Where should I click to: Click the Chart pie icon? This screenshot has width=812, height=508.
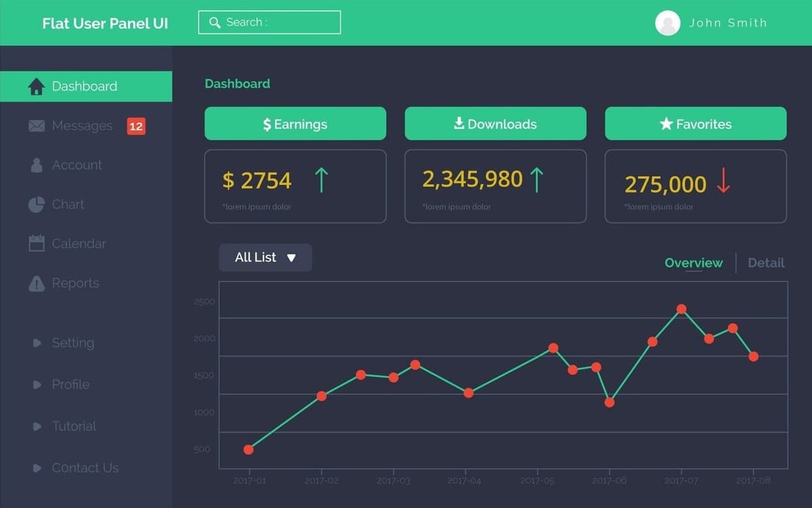point(35,204)
